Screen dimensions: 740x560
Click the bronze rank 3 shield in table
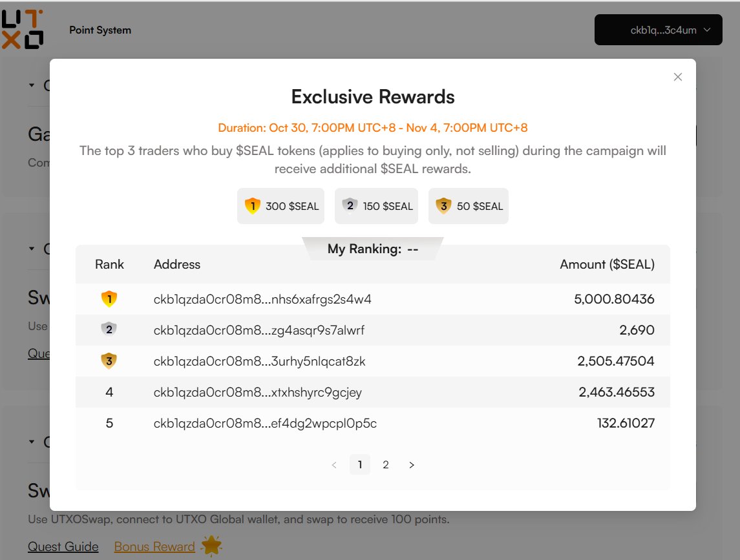pos(109,361)
